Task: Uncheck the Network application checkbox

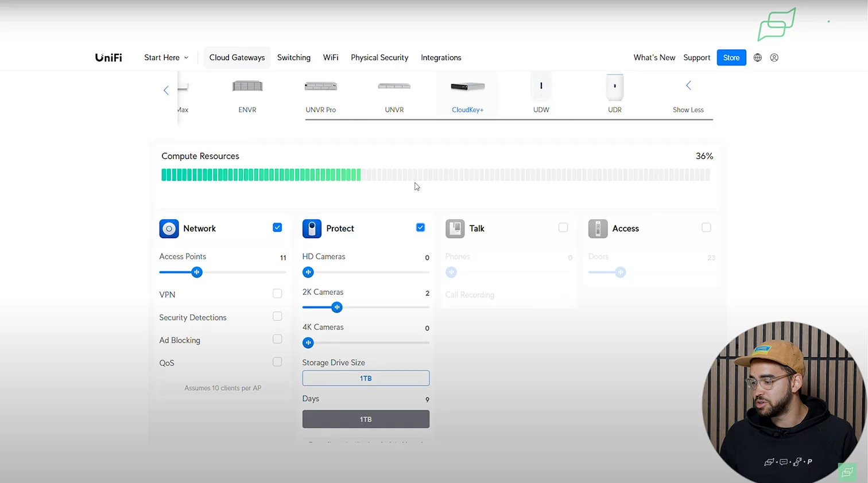Action: pos(277,228)
